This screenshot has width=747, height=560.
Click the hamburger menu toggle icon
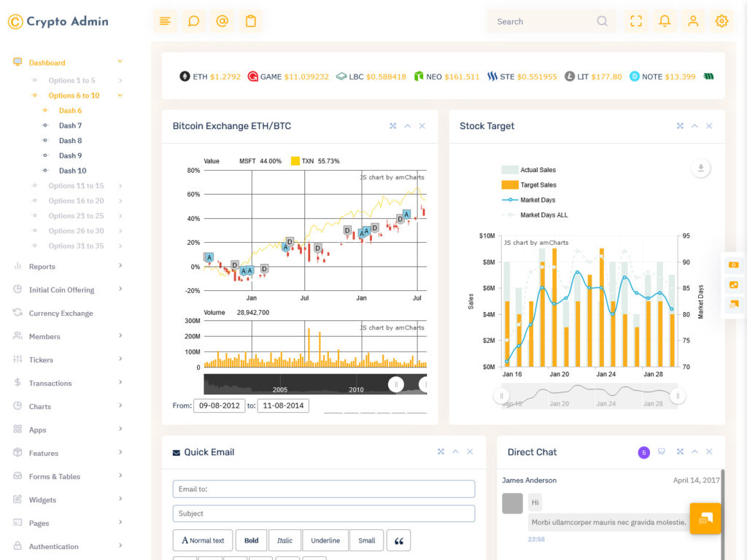click(x=165, y=21)
